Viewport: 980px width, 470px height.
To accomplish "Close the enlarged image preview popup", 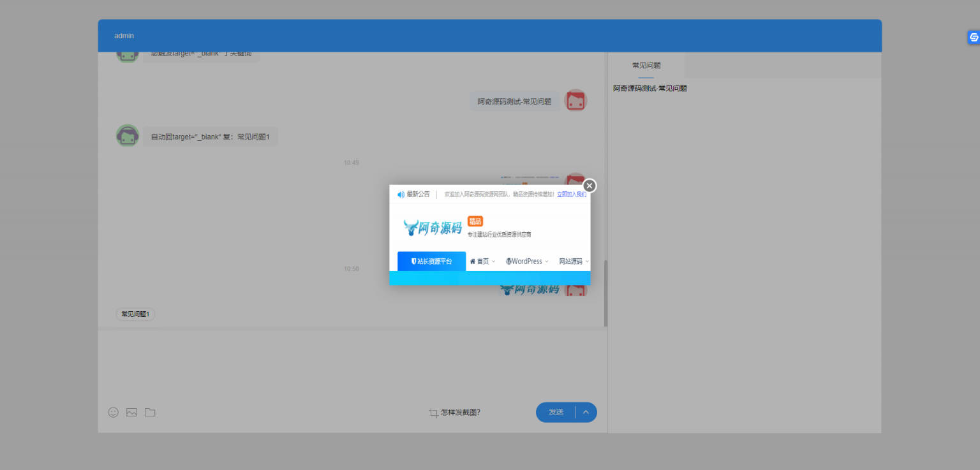I will click(x=590, y=186).
